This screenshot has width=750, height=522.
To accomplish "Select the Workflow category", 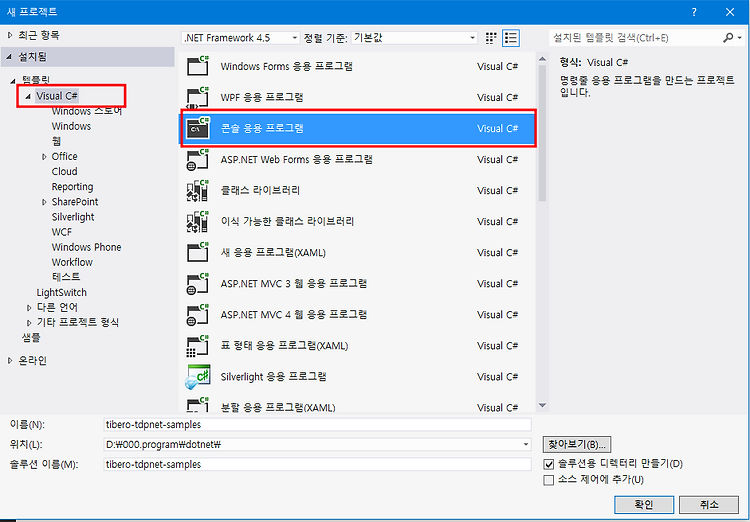I will tap(72, 262).
